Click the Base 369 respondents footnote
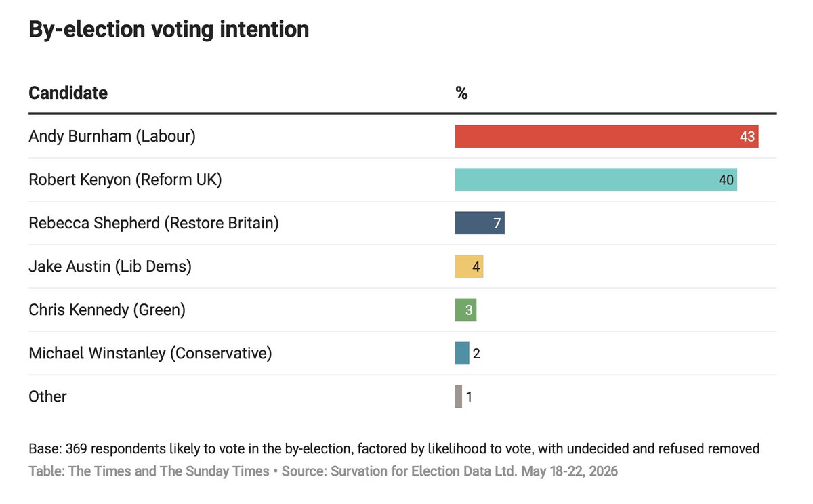813x504 pixels. coord(394,448)
